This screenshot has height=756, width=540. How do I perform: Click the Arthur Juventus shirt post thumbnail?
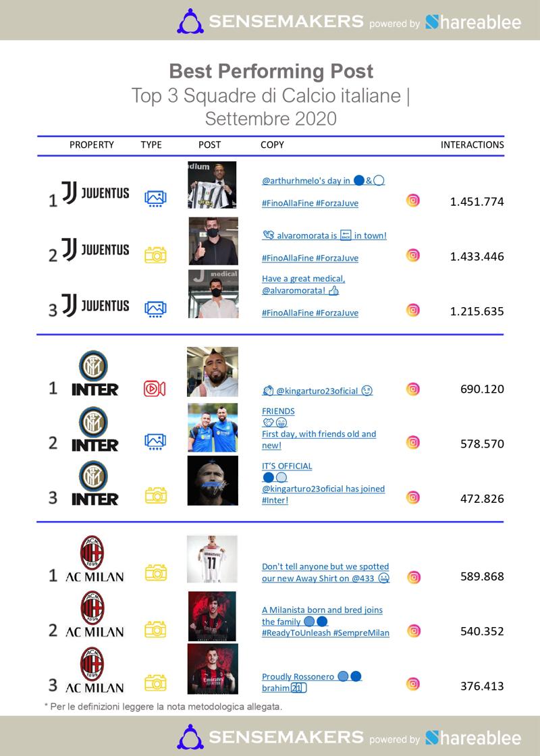(212, 184)
